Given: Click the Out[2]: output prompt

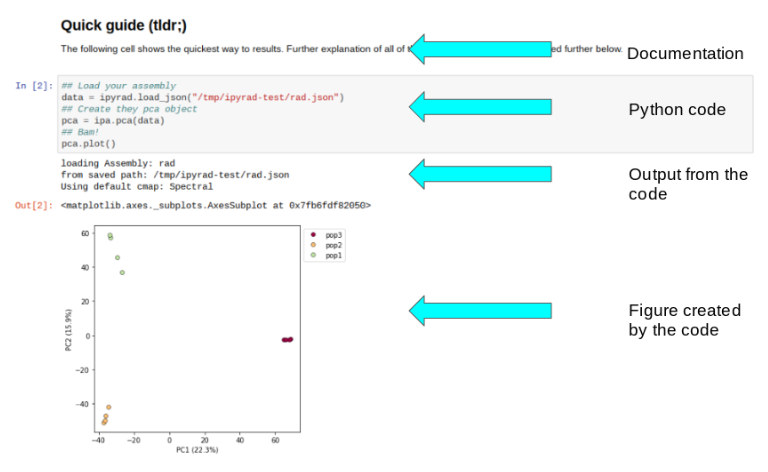Looking at the screenshot, I should pos(34,206).
